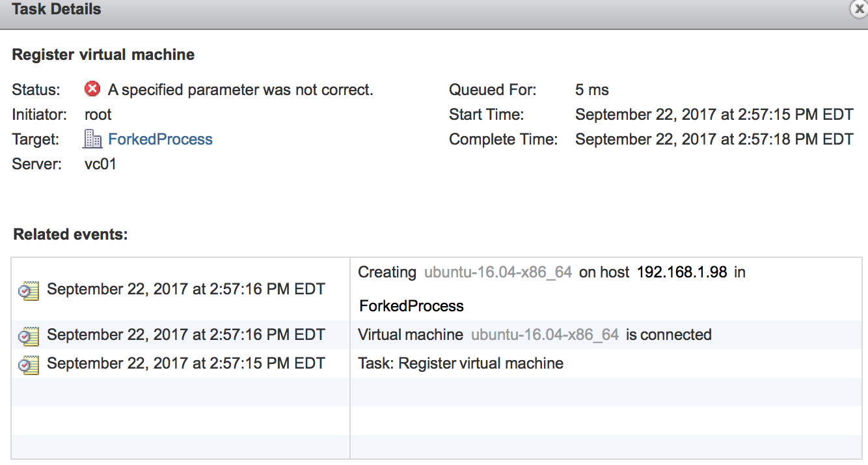The width and height of the screenshot is (868, 465).
Task: Click the datacenter icon beside ForkedProcess
Action: 92,139
